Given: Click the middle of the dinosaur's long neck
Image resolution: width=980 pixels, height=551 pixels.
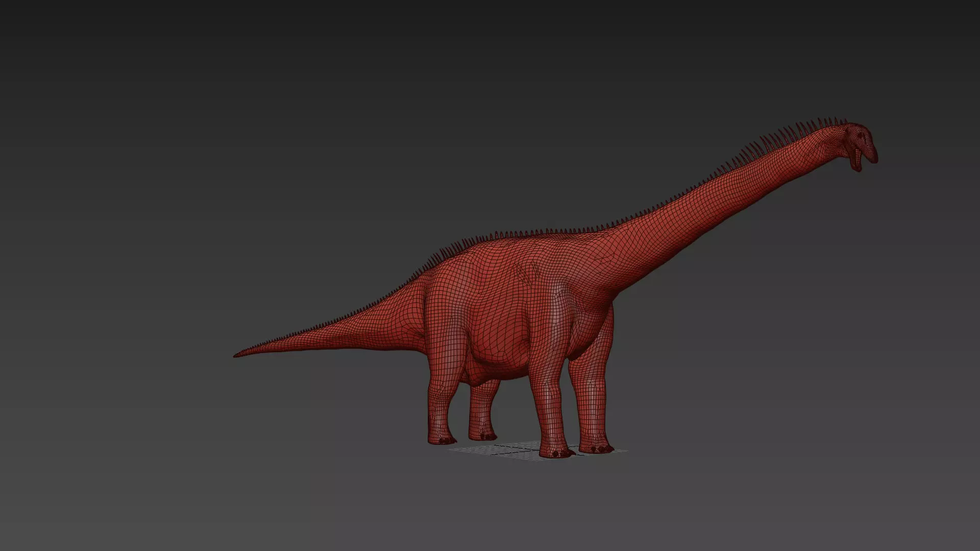Looking at the screenshot, I should coord(725,204).
